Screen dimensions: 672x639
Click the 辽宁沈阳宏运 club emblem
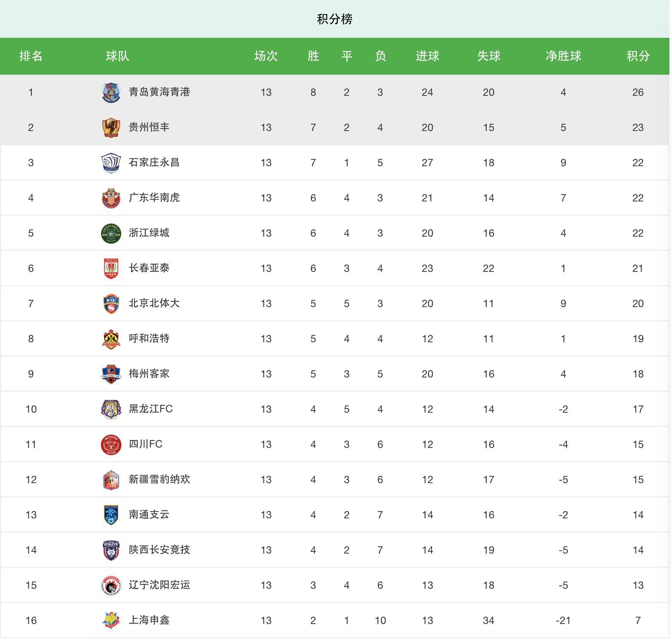click(x=111, y=585)
